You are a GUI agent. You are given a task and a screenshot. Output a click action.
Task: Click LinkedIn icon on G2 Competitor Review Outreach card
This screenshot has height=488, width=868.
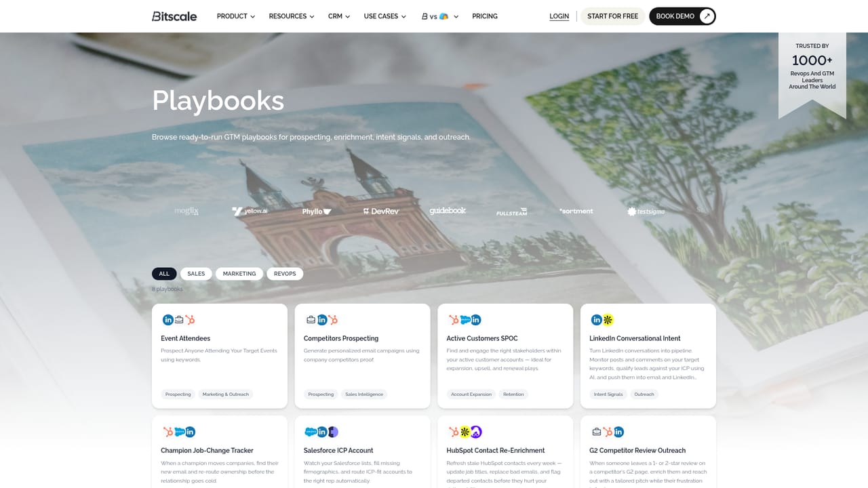coord(618,432)
